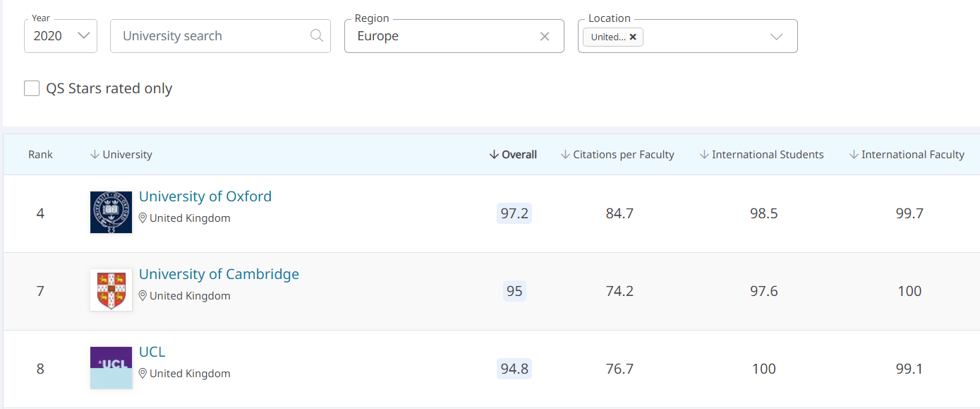
Task: Click Oxford's citations score 84.7
Action: pos(619,213)
